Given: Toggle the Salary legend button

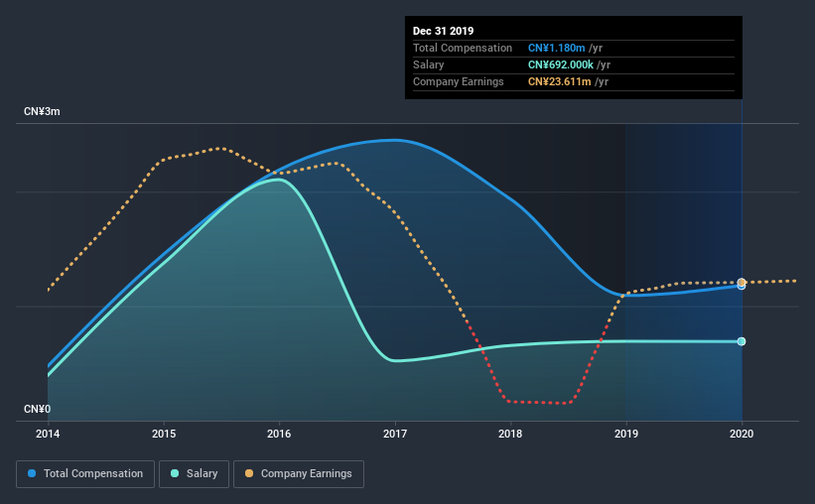Looking at the screenshot, I should point(194,474).
